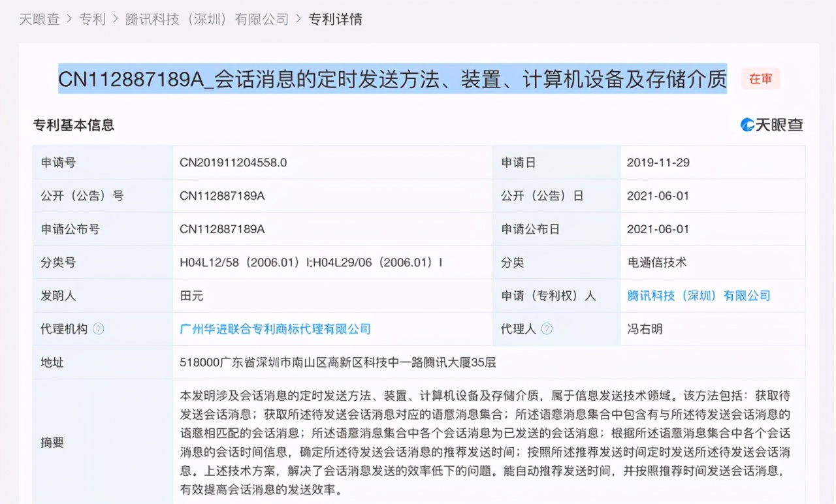Click the 在审 status badge
This screenshot has height=504, width=836.
point(760,79)
